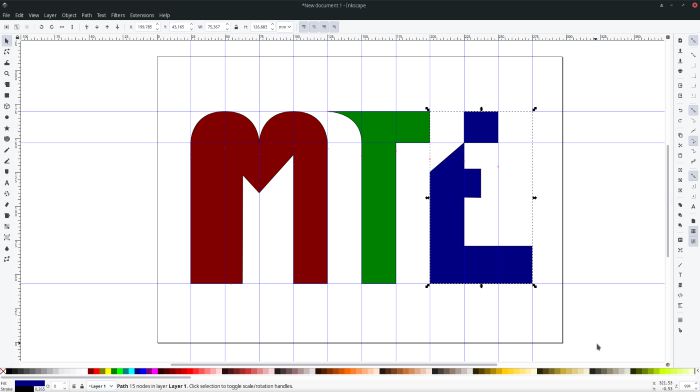Click Undo in the commands bar
700x392 pixels.
click(680, 110)
